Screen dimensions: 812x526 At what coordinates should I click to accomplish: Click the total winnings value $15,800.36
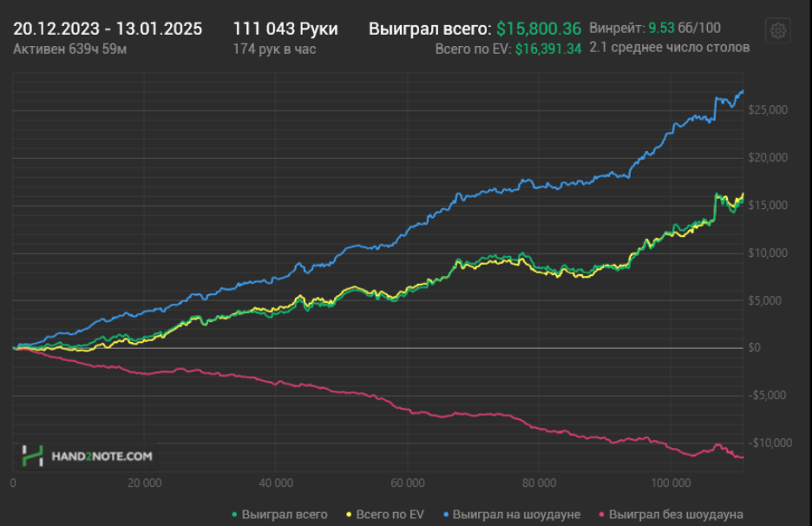coord(539,29)
